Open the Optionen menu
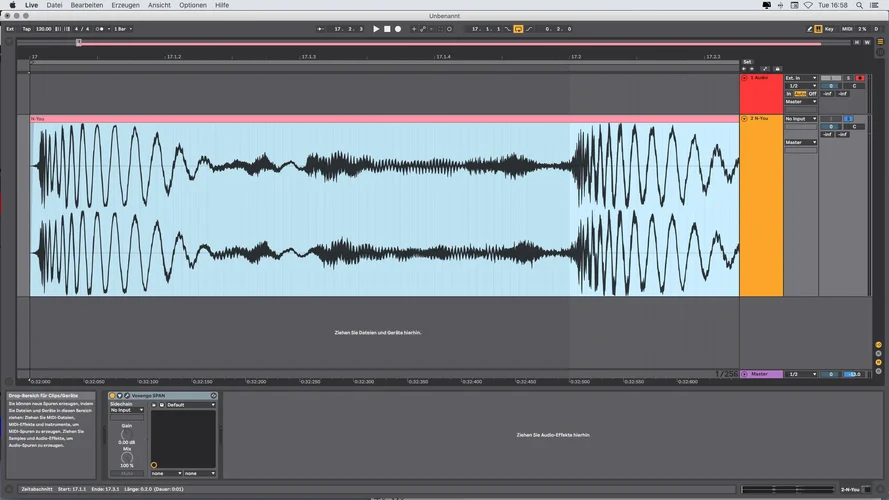Viewport: 889px width, 500px height. click(x=193, y=5)
